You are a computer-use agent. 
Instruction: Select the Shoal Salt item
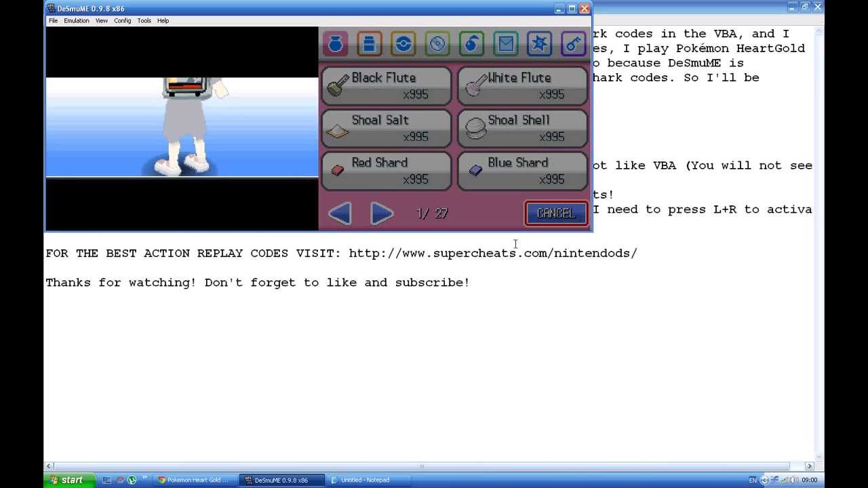click(386, 128)
